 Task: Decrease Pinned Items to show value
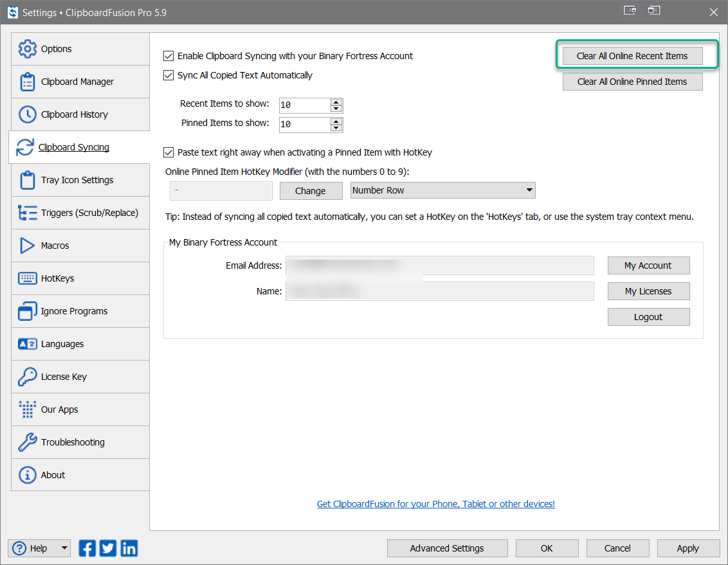(x=336, y=128)
